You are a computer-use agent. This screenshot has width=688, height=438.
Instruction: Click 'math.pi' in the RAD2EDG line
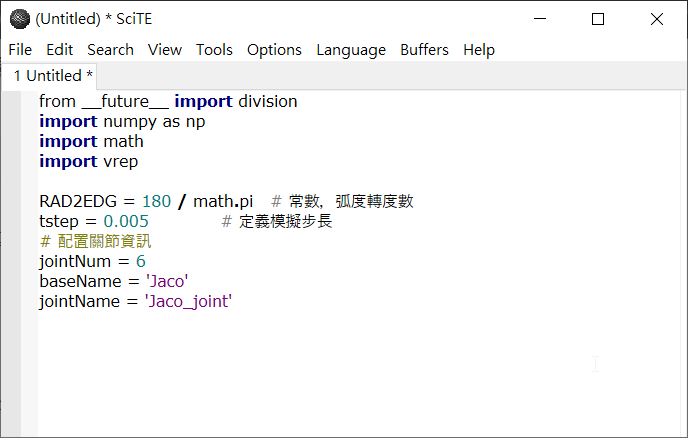point(223,201)
